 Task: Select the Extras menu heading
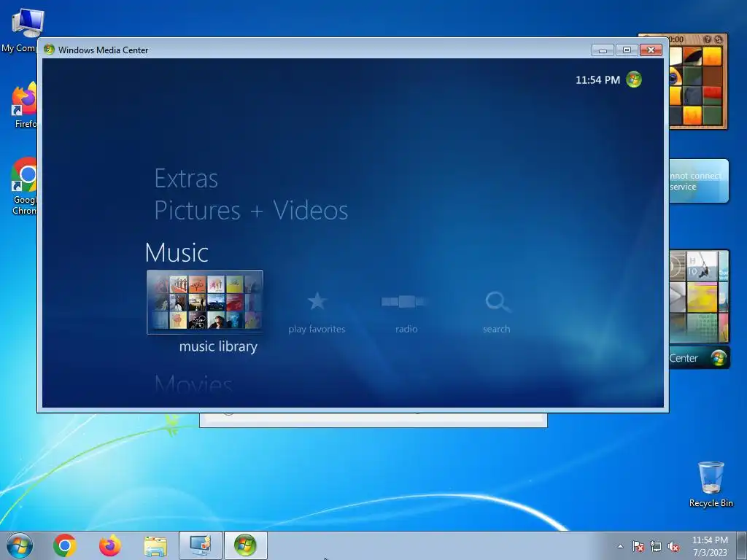pos(186,179)
